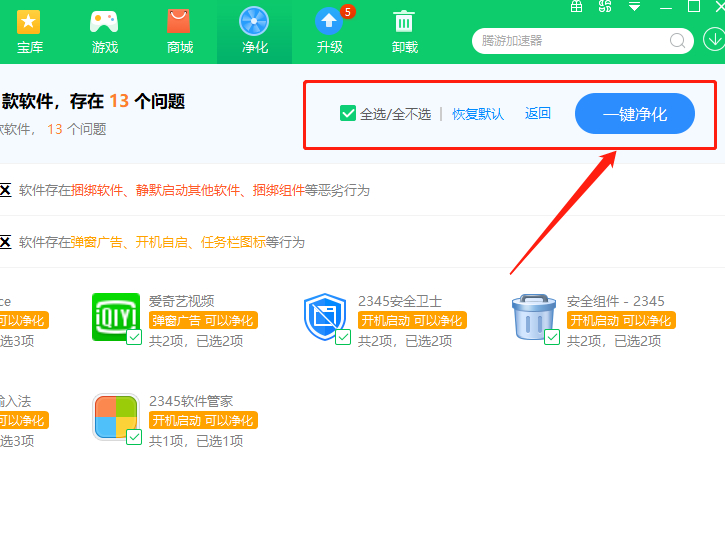Click 开机启动 可以净化 tag under 2345软件管家
Image resolution: width=725 pixels, height=544 pixels.
click(x=203, y=420)
